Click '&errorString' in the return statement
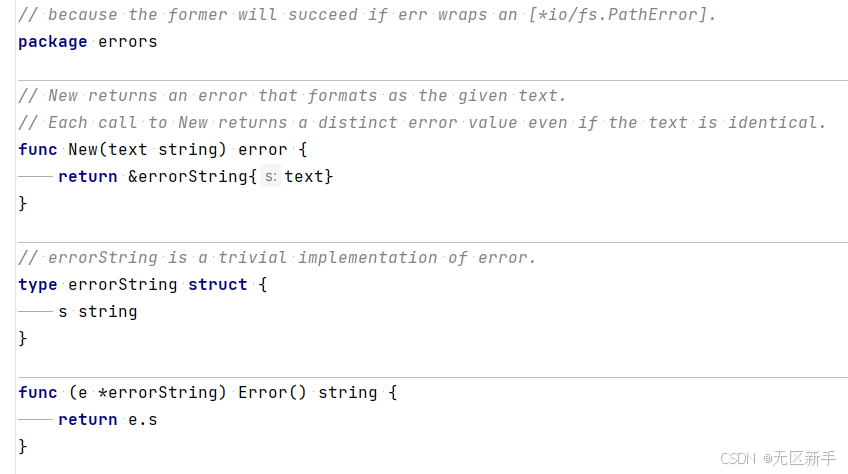 click(188, 176)
